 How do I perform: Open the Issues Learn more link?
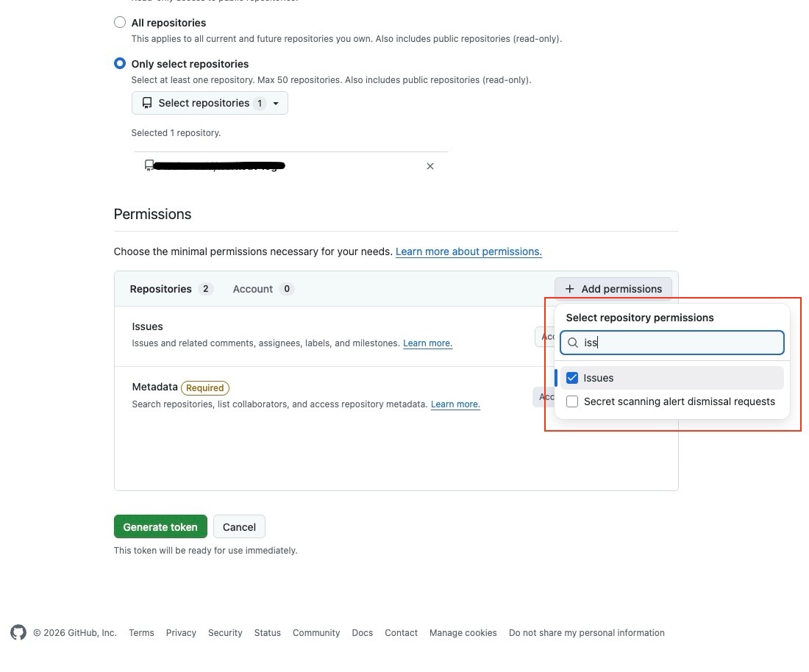[427, 343]
